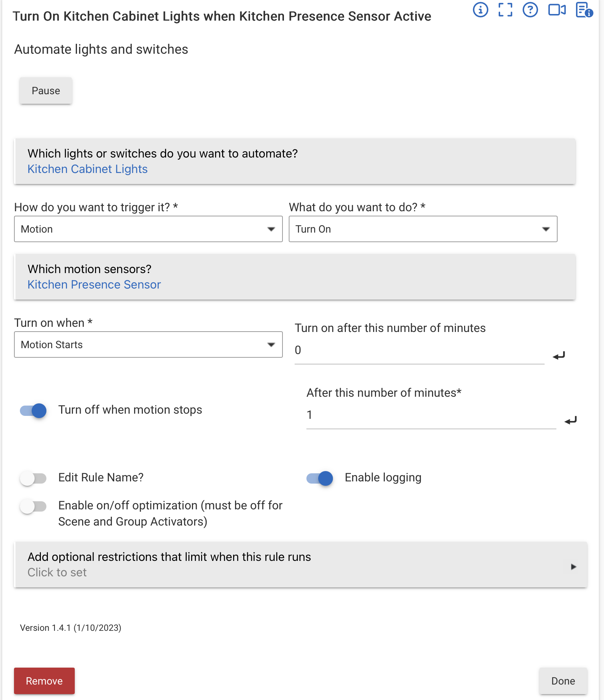The image size is (604, 700).
Task: Open the Kitchen Cabinet Lights device selection
Action: click(88, 169)
